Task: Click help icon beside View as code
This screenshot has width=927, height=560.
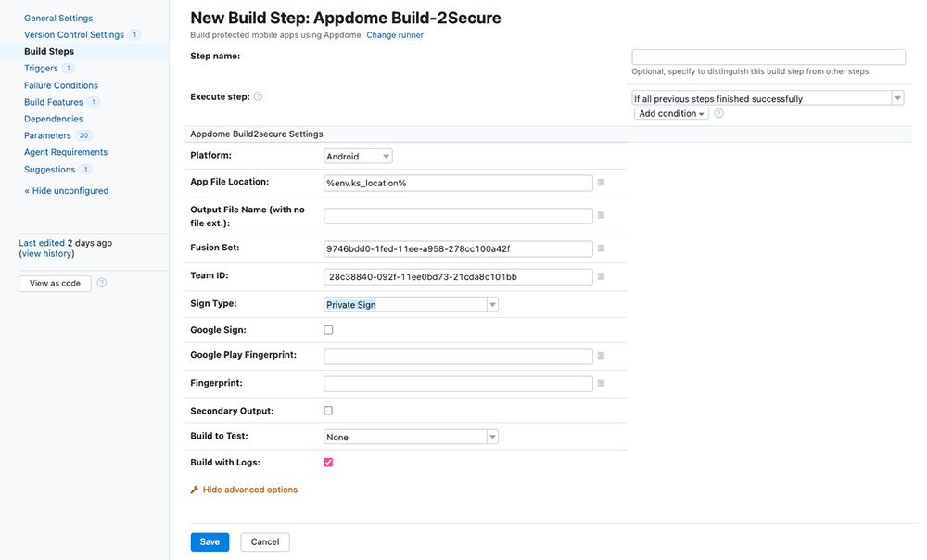Action: pyautogui.click(x=102, y=283)
